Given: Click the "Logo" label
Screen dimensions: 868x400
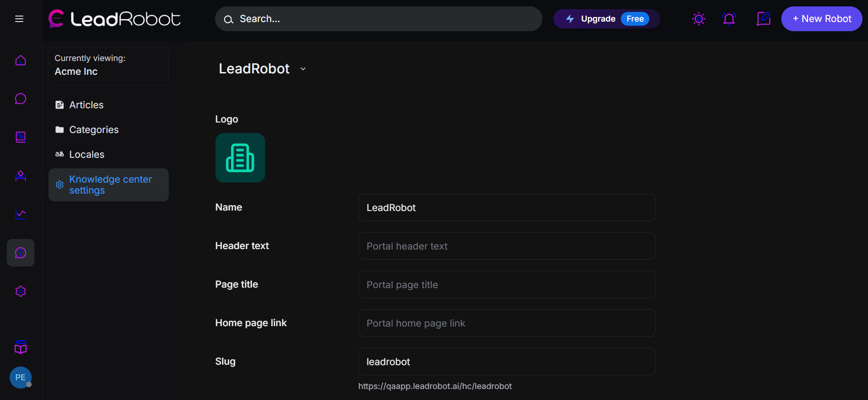Looking at the screenshot, I should tap(227, 119).
